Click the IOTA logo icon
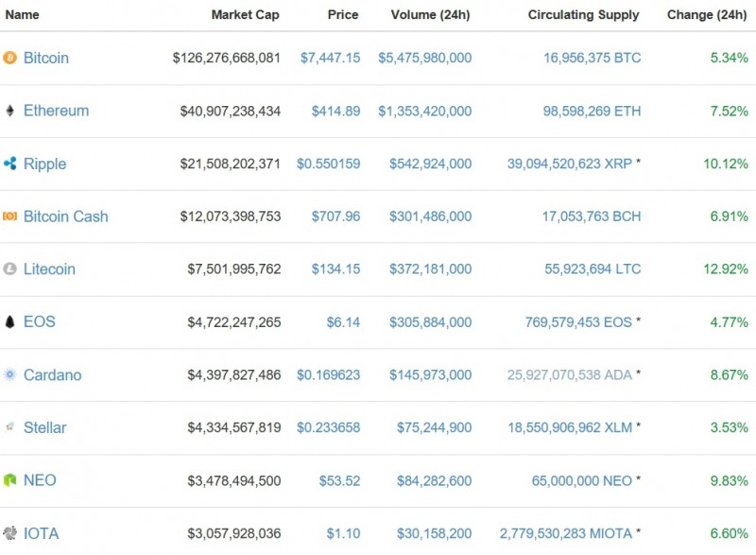The width and height of the screenshot is (756, 555). [10, 533]
